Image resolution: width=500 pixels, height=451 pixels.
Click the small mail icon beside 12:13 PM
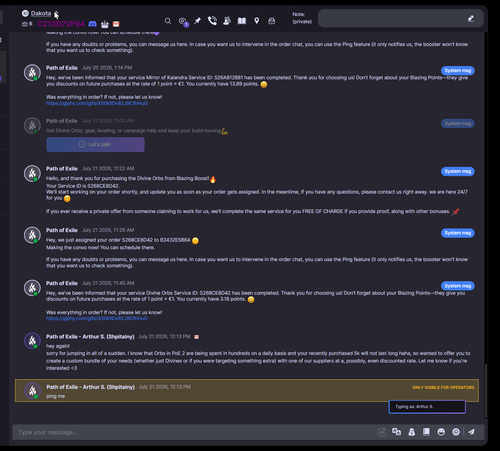coord(197,337)
